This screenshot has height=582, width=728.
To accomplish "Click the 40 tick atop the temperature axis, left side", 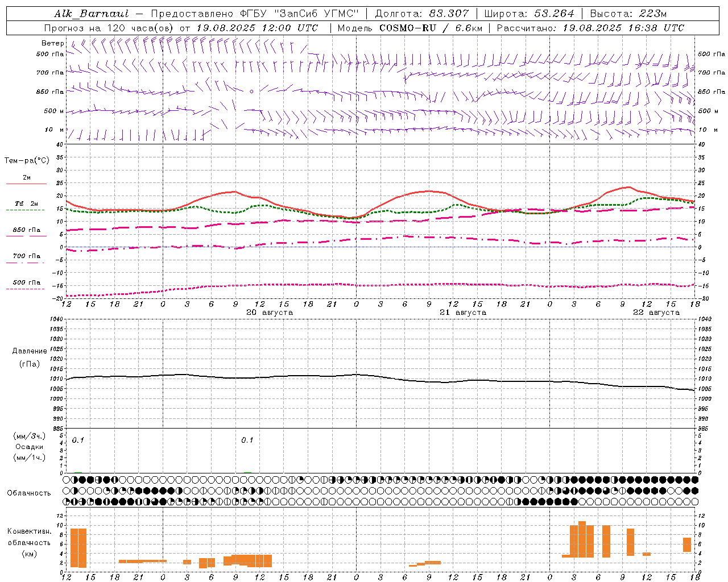I will (60, 144).
